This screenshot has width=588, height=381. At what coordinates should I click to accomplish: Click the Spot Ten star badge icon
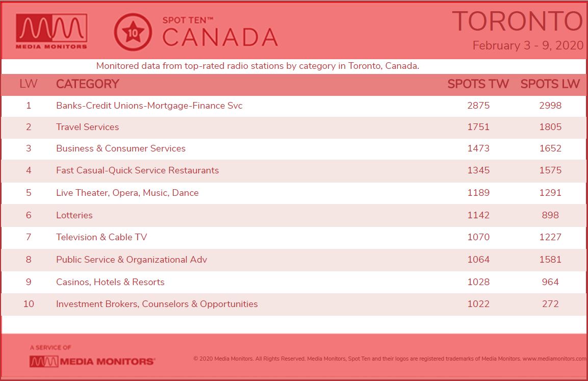[x=133, y=32]
